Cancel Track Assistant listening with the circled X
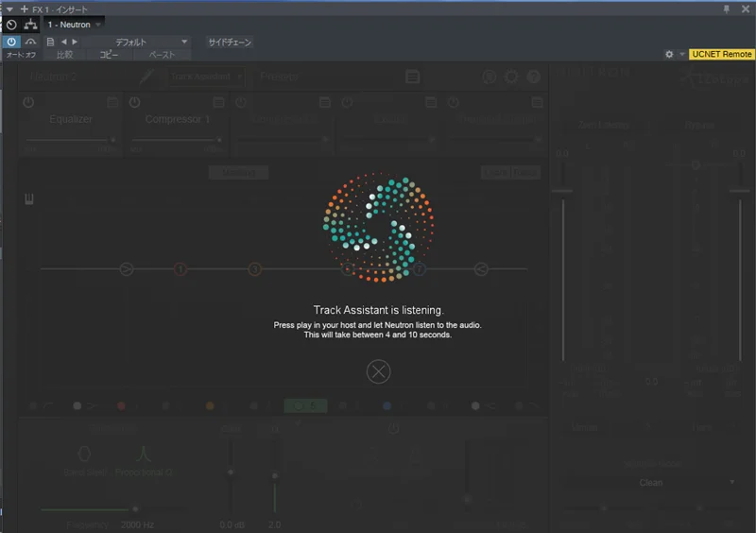The image size is (756, 533). tap(378, 371)
